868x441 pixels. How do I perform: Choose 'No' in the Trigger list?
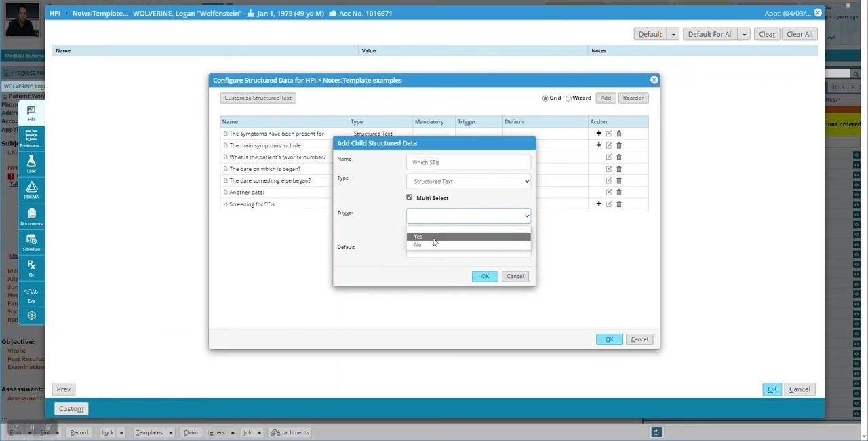[x=469, y=245]
